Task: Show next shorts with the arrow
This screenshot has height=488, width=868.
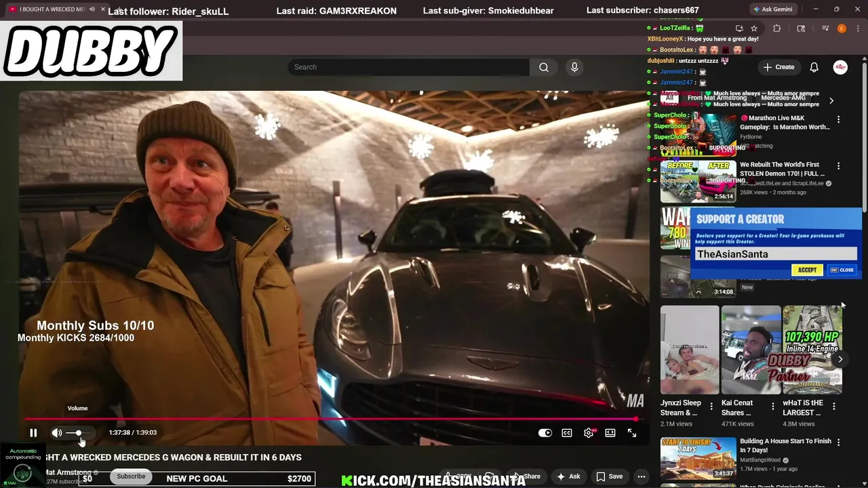Action: (840, 359)
